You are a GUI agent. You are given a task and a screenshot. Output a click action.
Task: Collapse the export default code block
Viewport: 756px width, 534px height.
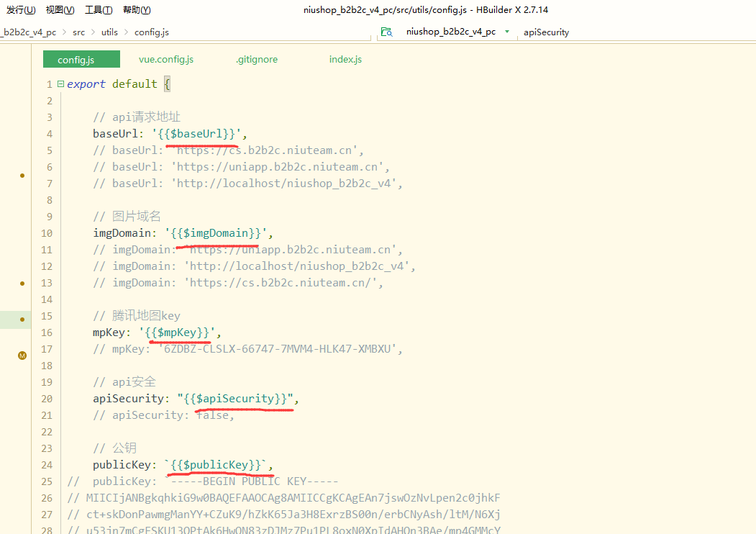[x=60, y=84]
